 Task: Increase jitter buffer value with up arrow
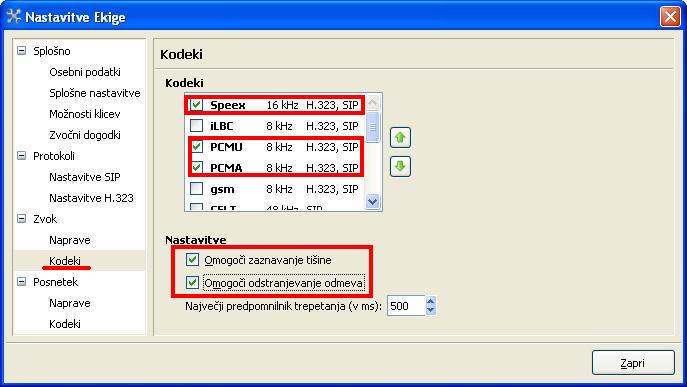(430, 302)
